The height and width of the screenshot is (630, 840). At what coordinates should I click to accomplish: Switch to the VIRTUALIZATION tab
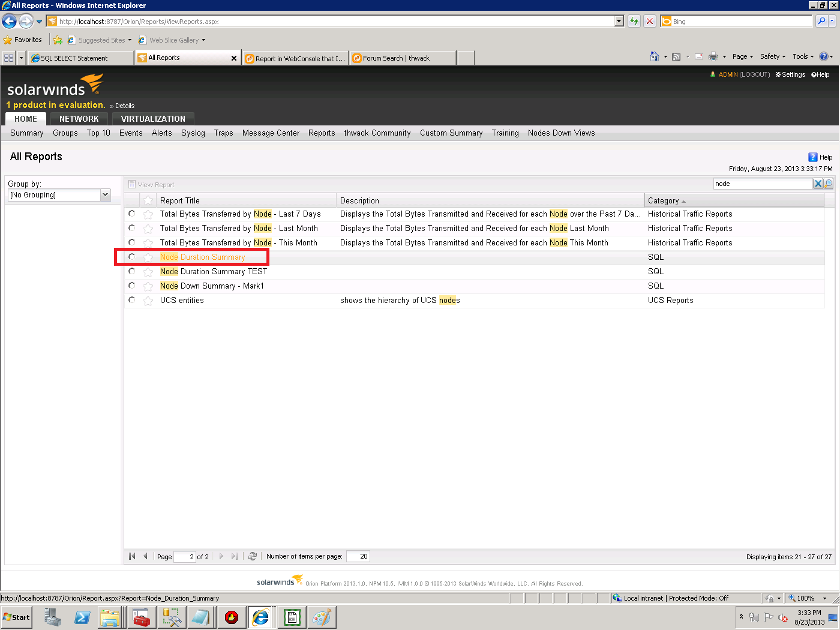[x=153, y=119]
